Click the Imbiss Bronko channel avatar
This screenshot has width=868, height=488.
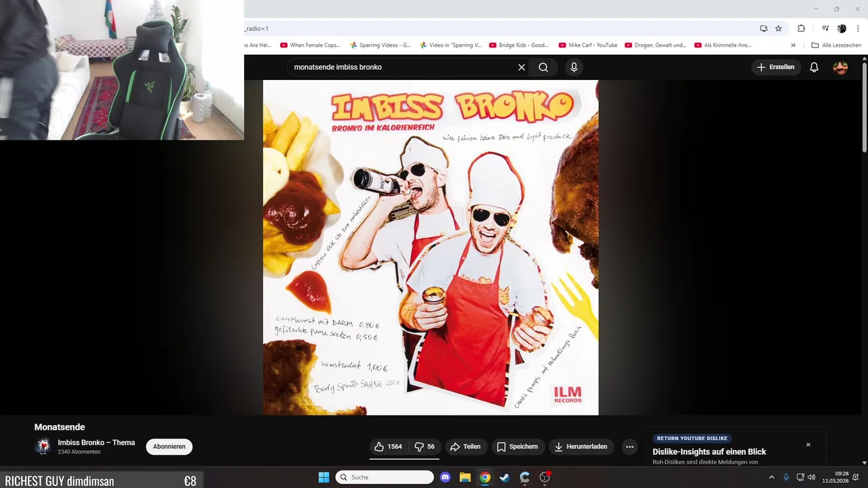tap(43, 446)
